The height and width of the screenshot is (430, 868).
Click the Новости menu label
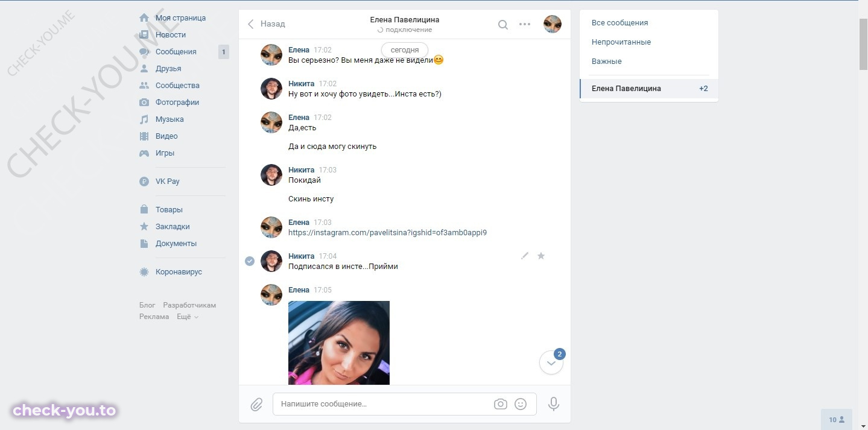tap(171, 35)
